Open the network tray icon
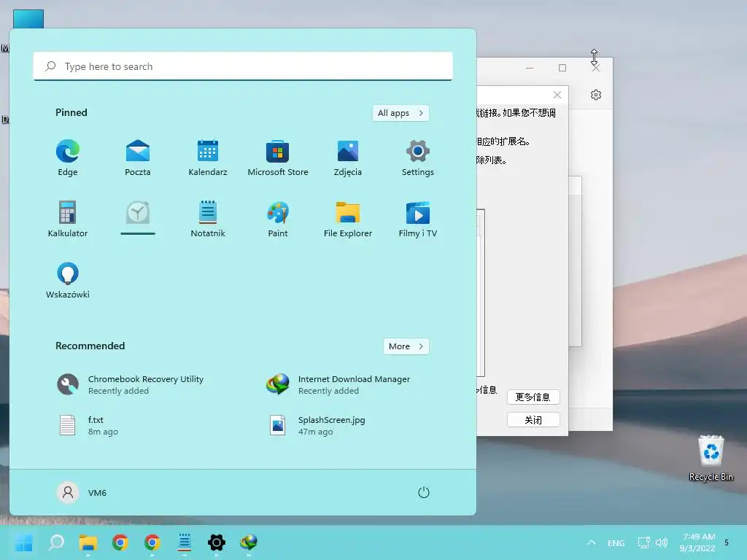This screenshot has height=560, width=747. click(643, 542)
